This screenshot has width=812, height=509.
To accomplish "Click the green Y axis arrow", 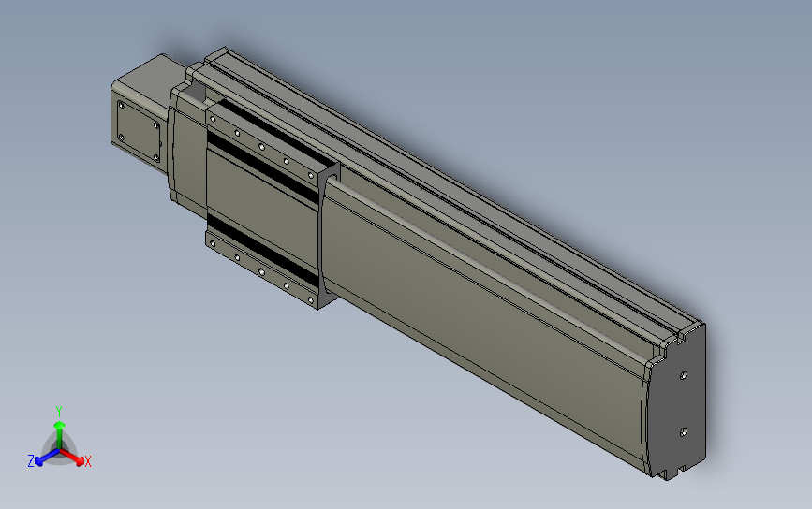I will click(x=60, y=433).
